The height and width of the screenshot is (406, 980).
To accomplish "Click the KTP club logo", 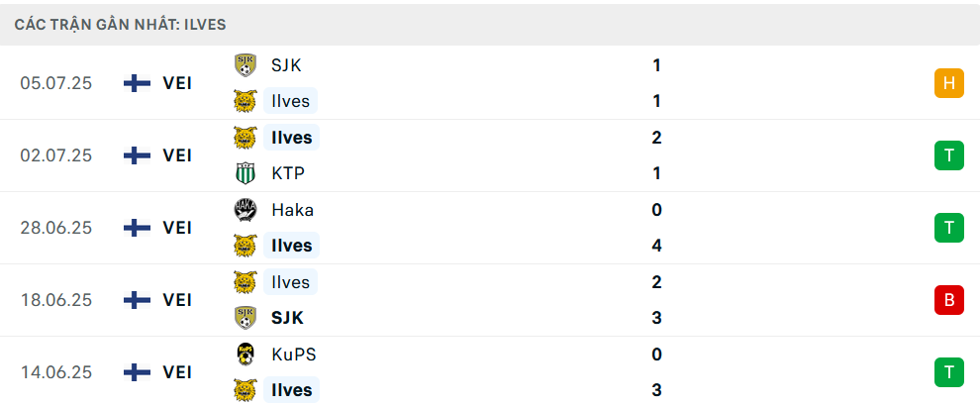I will point(245,173).
